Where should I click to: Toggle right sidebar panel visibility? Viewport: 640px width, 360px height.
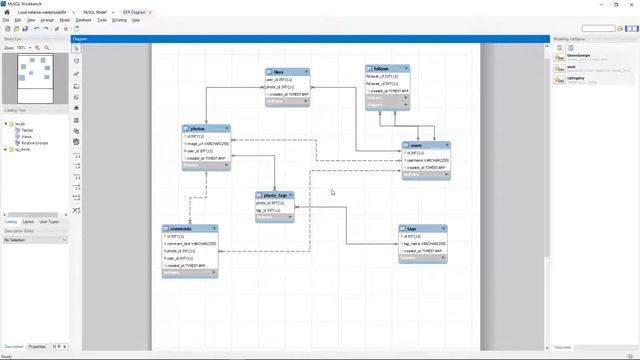(635, 28)
